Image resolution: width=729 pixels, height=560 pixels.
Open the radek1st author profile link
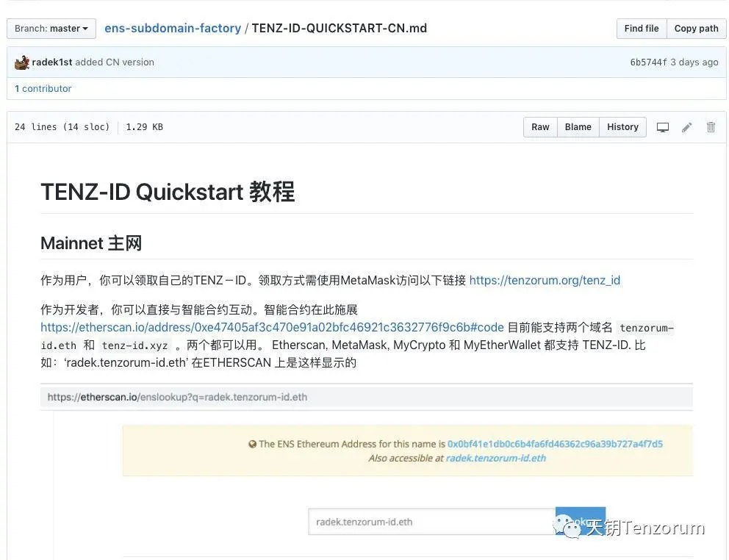point(52,62)
